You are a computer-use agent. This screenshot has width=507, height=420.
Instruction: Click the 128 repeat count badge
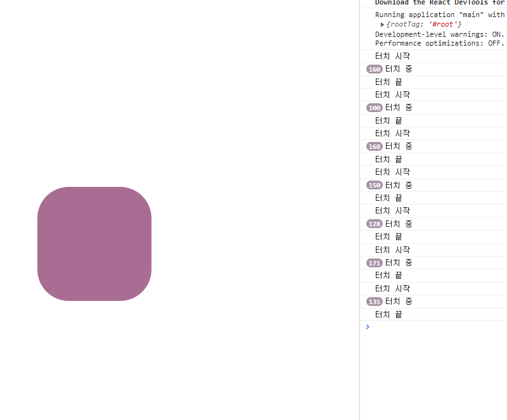(375, 224)
